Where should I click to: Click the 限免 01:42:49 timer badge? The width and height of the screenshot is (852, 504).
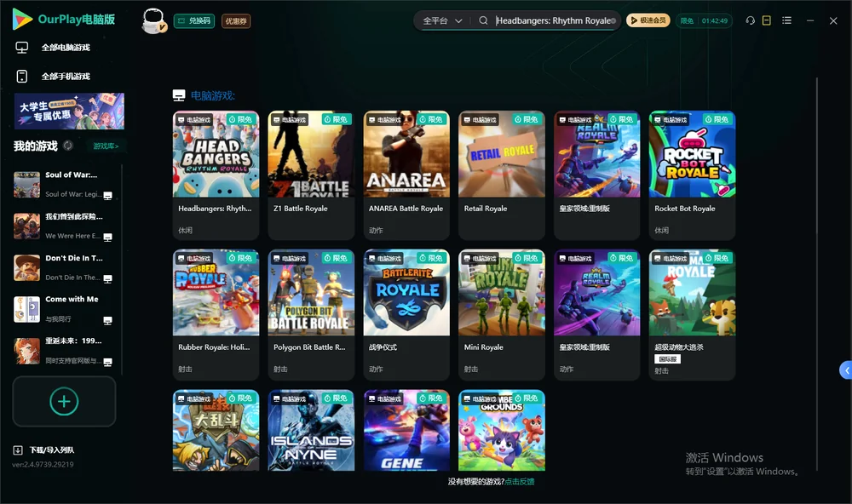(x=704, y=20)
